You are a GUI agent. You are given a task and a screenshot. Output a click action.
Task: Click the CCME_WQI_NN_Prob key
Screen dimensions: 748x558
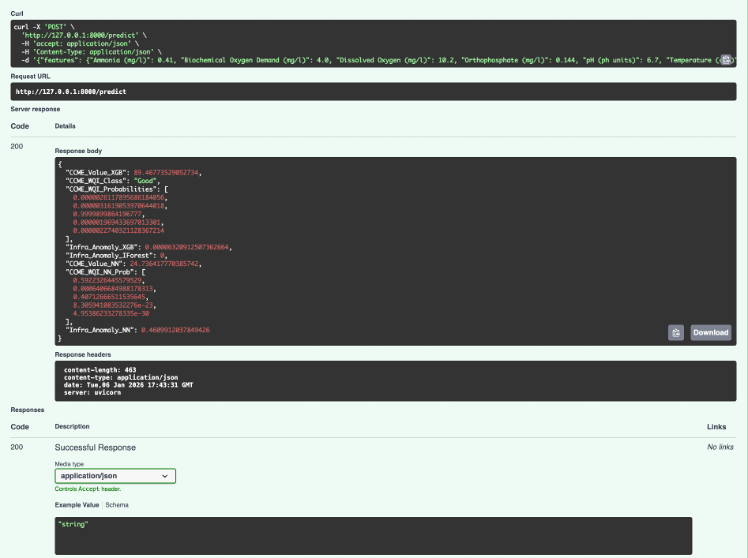(102, 272)
